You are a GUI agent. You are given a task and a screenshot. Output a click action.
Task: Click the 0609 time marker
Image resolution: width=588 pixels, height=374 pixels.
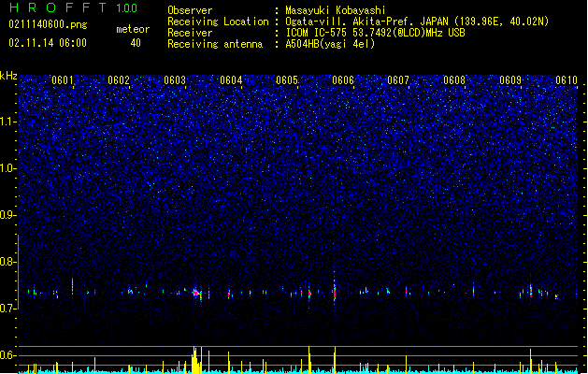(510, 80)
